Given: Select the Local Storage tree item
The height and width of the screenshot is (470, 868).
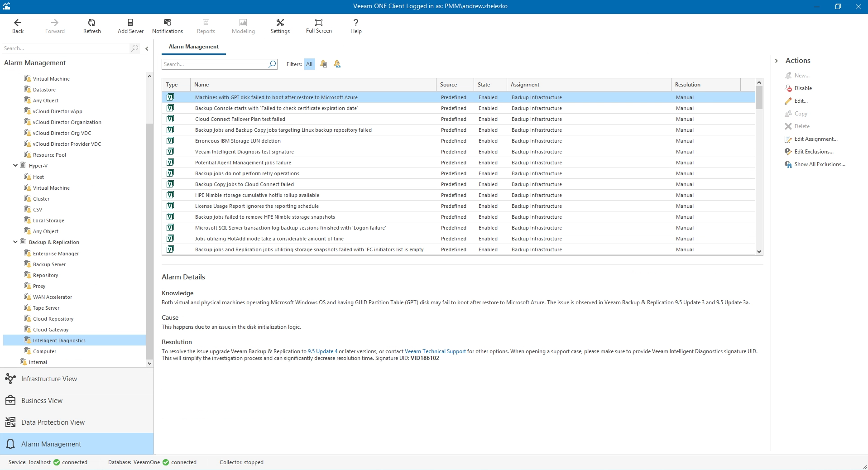Looking at the screenshot, I should pos(48,221).
